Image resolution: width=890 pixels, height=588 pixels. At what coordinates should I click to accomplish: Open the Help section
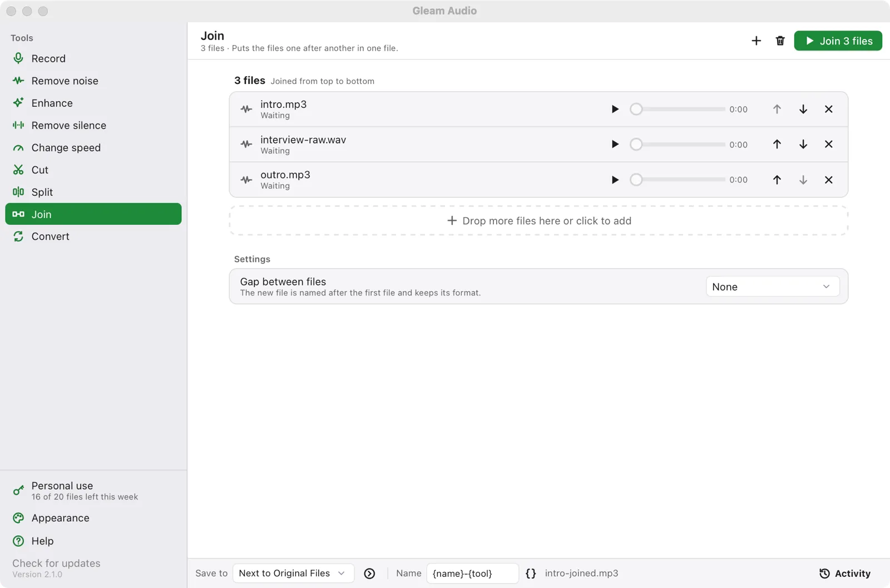point(93,541)
